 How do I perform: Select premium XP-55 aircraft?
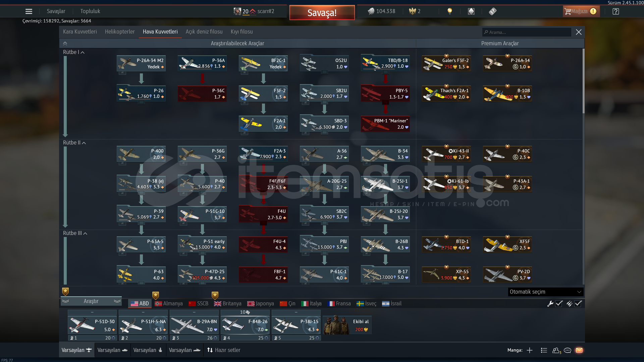[446, 275]
